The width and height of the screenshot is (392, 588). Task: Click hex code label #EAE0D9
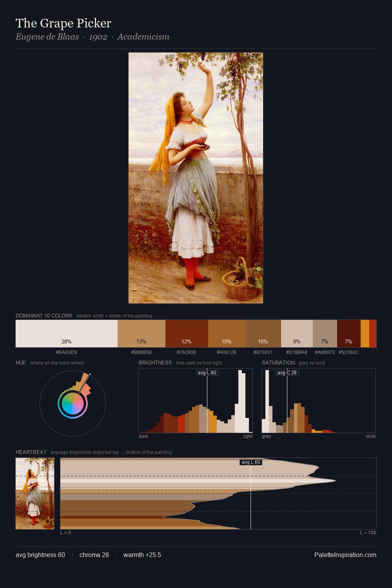coord(67,352)
